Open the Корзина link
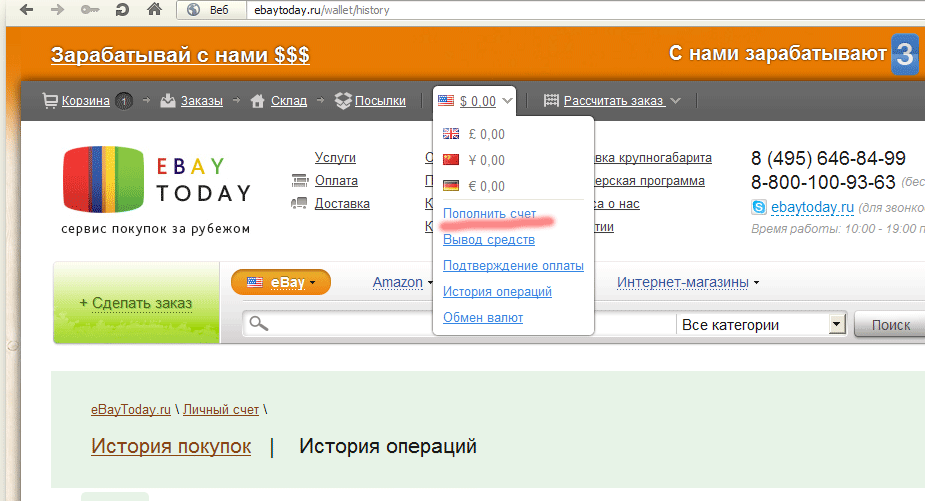Viewport: 925px width, 501px height. coord(86,101)
